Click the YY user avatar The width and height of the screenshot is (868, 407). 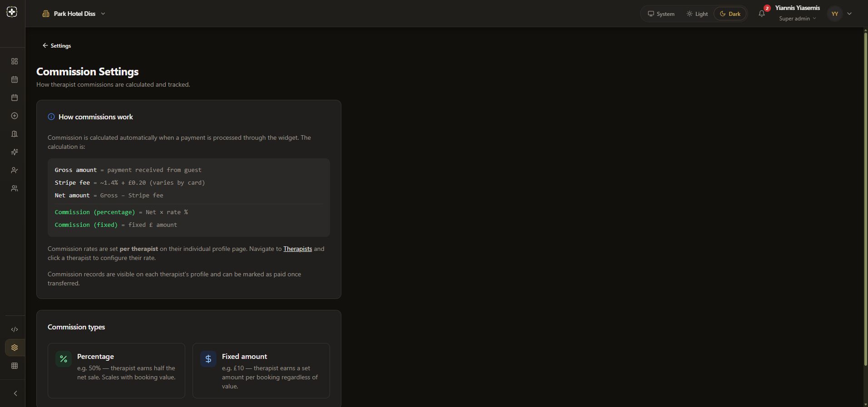(x=834, y=14)
